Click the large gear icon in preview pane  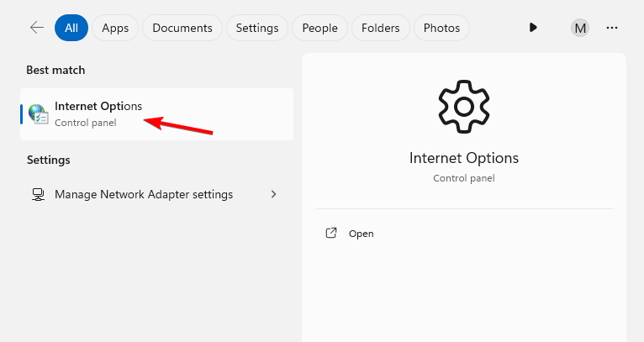click(463, 105)
